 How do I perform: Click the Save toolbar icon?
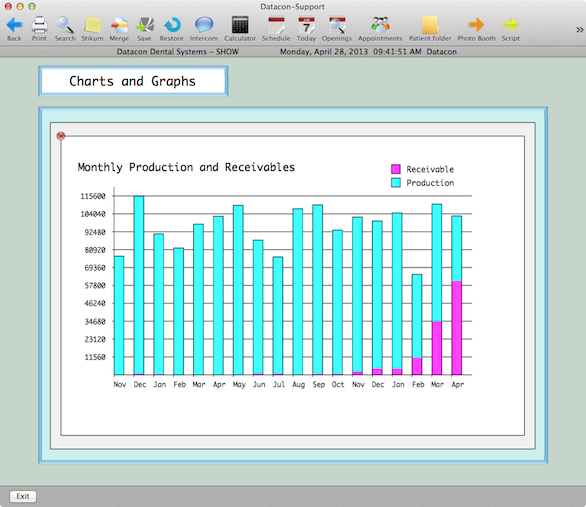(144, 25)
